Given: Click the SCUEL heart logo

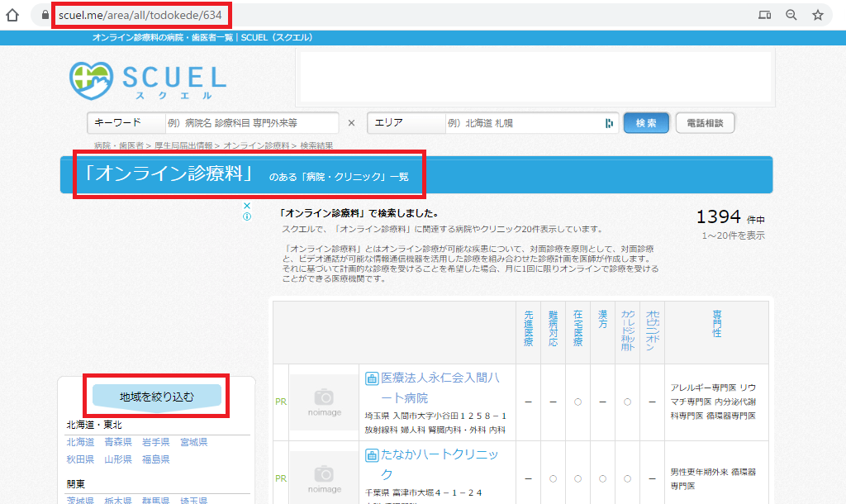Looking at the screenshot, I should point(92,80).
